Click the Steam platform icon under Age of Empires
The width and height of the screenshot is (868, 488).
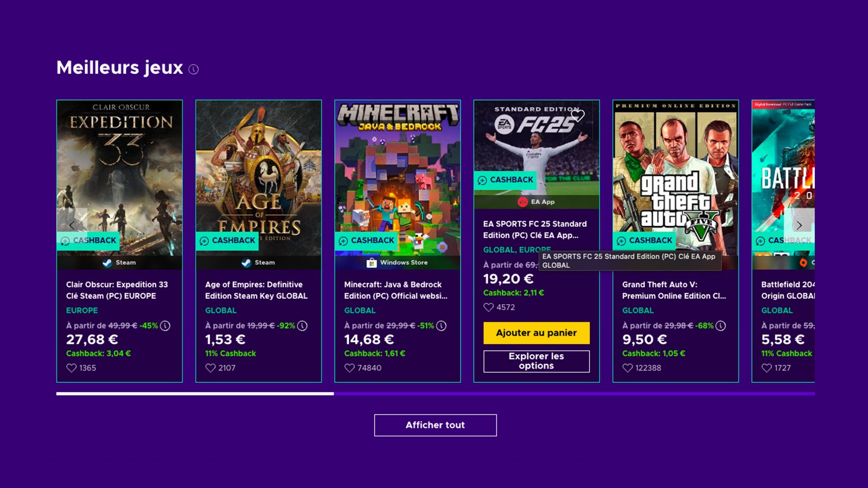(x=246, y=262)
